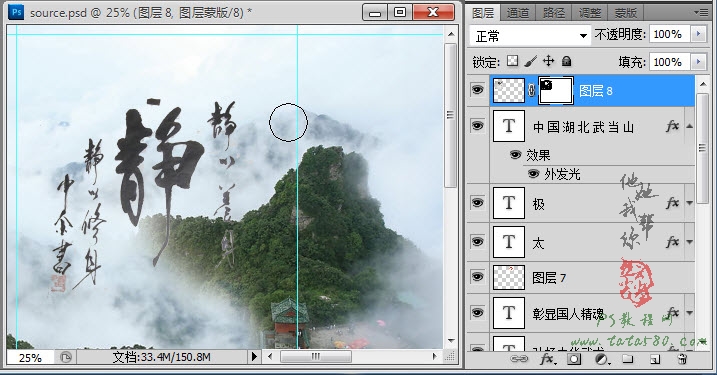Switch to the 调整 tab
717x375 pixels.
[590, 13]
